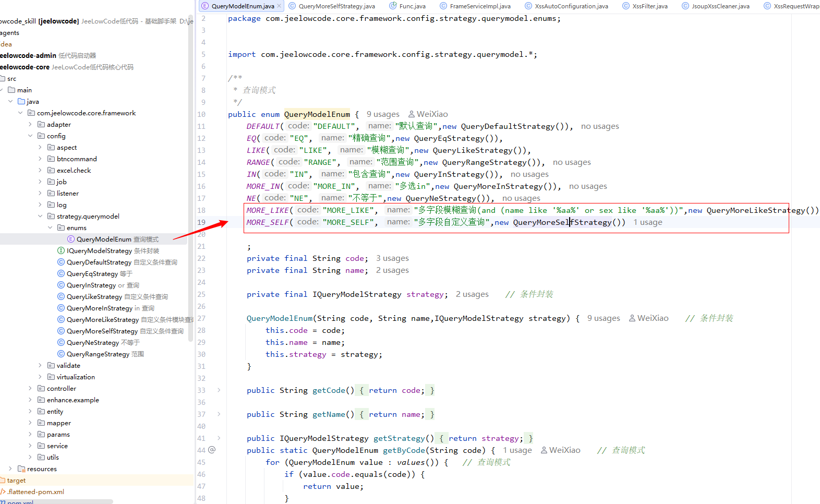This screenshot has width=820, height=504.
Task: Open '1 usage' hint on MORE_SELF line
Action: tap(648, 222)
